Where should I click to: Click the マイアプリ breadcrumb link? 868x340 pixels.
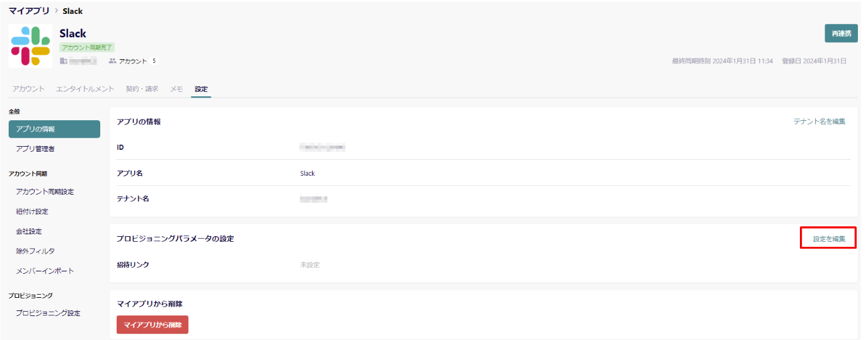pyautogui.click(x=29, y=11)
